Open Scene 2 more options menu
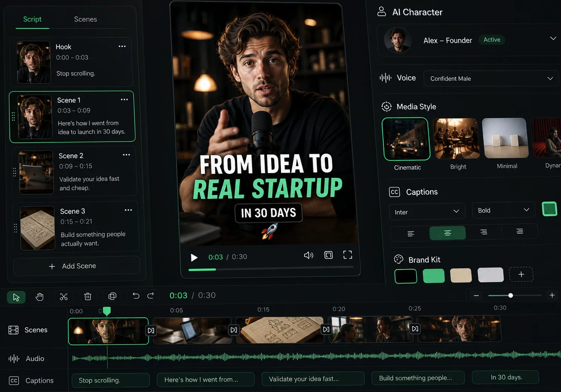 (x=126, y=155)
